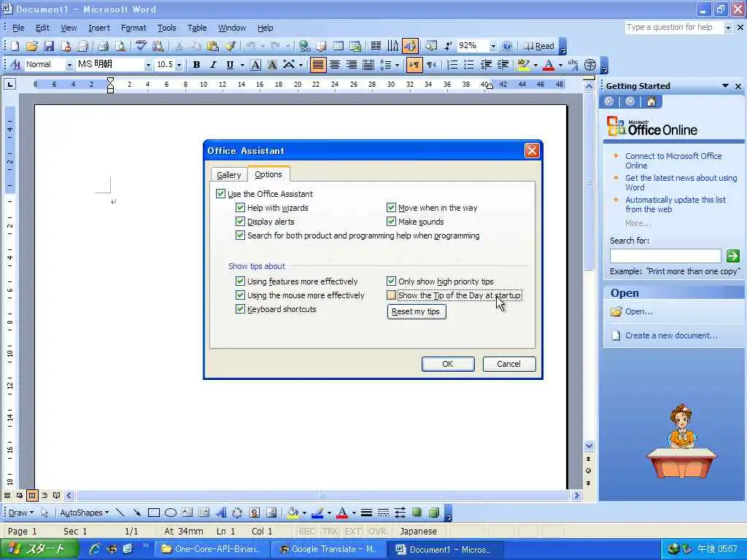Click Create a new document link
Screen dimensions: 747x560
pyautogui.click(x=671, y=335)
